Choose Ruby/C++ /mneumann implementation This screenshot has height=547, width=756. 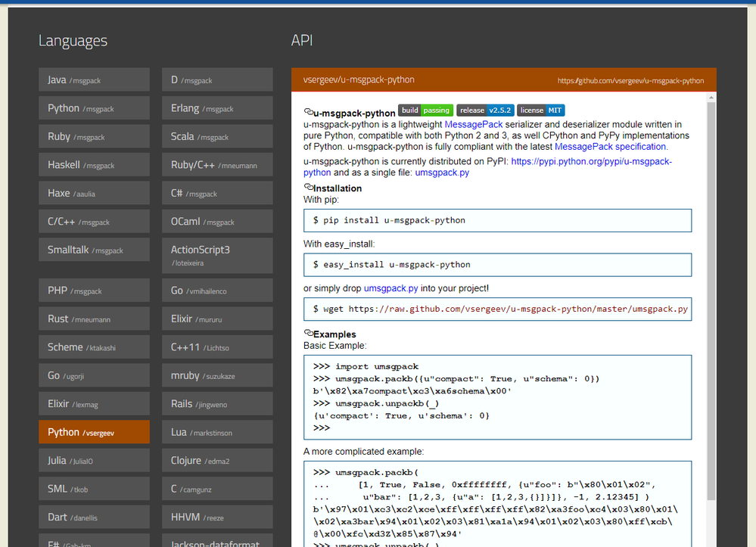(217, 165)
